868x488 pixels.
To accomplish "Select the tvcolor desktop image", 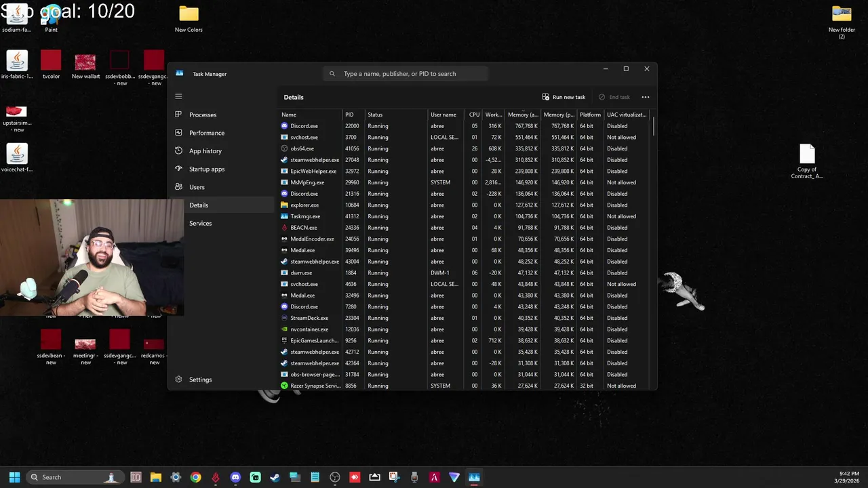I will (51, 65).
